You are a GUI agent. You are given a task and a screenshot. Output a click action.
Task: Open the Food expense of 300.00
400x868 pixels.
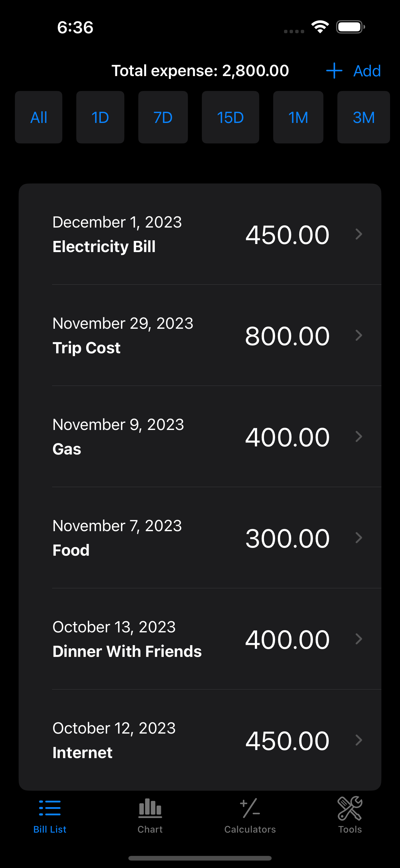200,538
